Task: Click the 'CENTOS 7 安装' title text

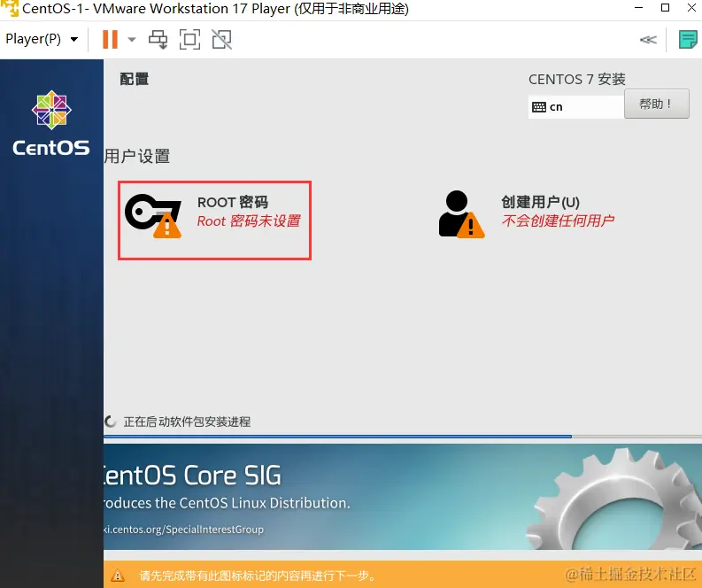Action: point(576,80)
